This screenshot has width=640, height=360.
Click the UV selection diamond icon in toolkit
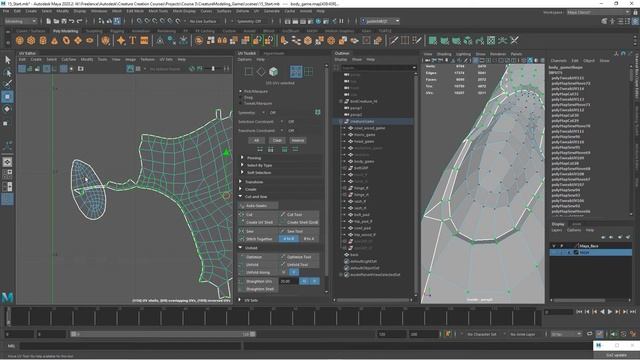261,72
